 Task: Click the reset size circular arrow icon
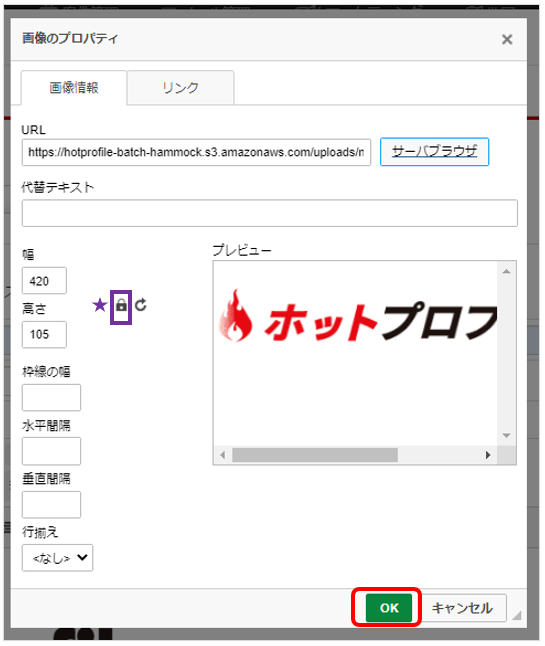point(140,305)
